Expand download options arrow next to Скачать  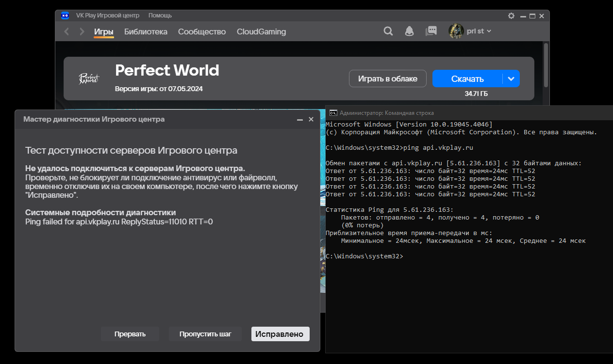(x=511, y=79)
